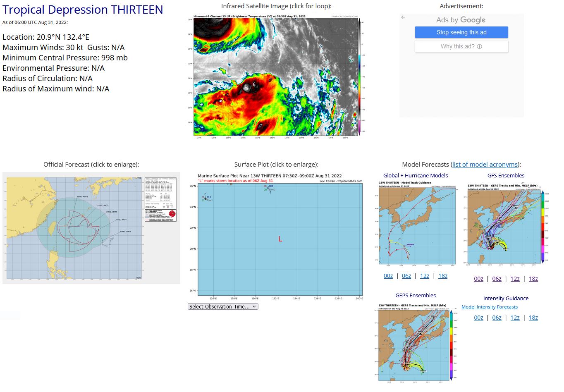
Task: Select the 00z run under Global + Hurricane Models
Action: (388, 276)
